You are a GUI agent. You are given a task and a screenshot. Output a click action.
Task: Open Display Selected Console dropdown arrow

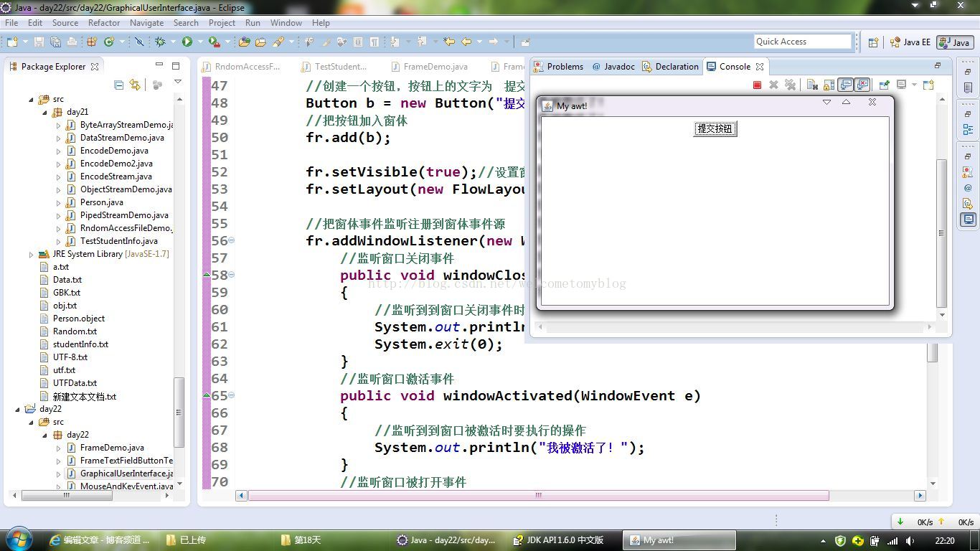[914, 85]
